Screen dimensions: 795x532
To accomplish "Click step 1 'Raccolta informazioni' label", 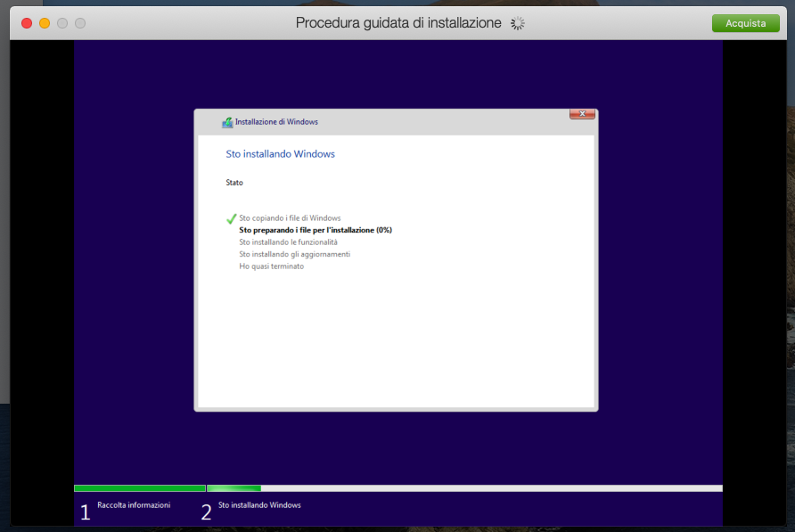I will 134,505.
